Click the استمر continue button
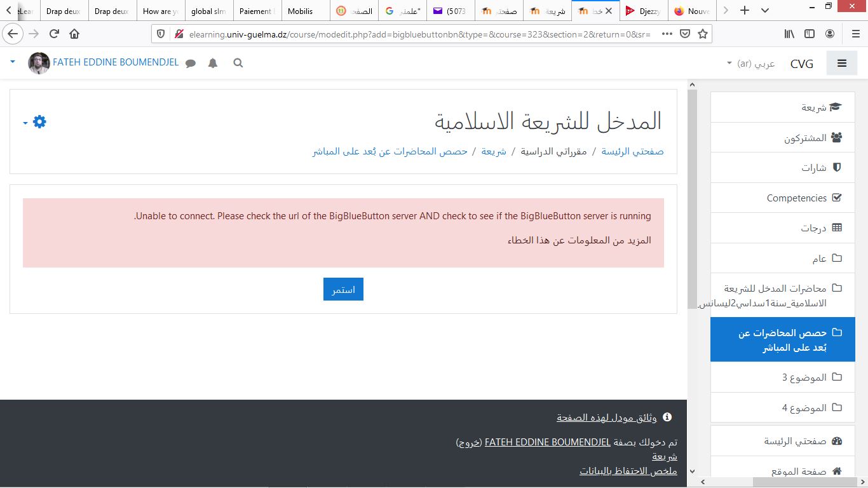 coord(343,289)
